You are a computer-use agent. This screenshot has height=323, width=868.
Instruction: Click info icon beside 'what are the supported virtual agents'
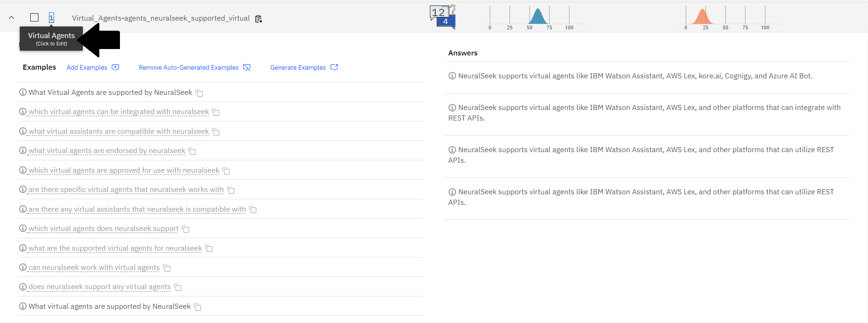click(x=23, y=248)
